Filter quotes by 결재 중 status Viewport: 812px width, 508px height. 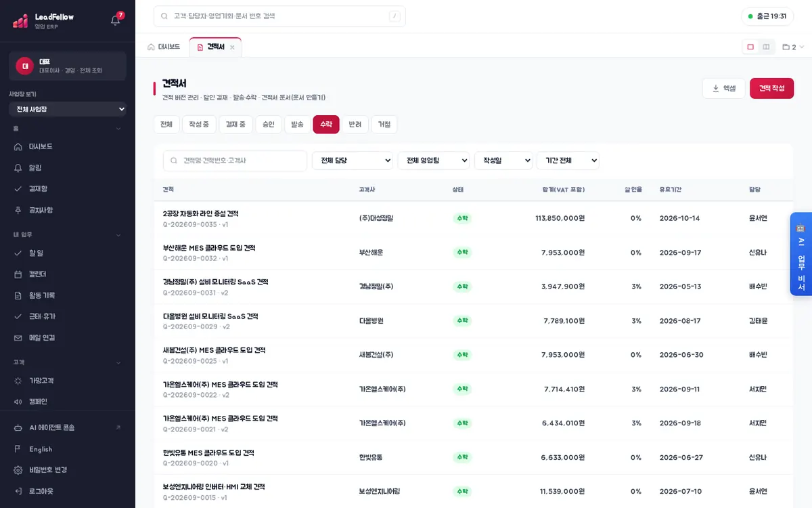(235, 125)
